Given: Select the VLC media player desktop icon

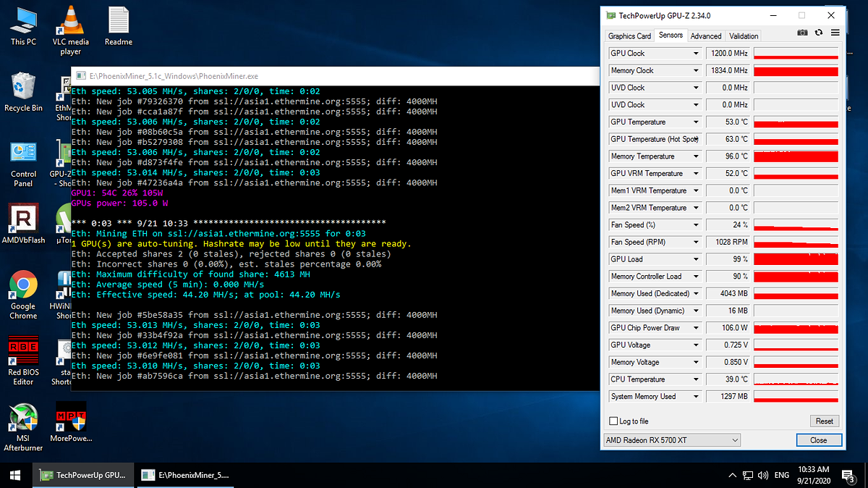Looking at the screenshot, I should 71,30.
